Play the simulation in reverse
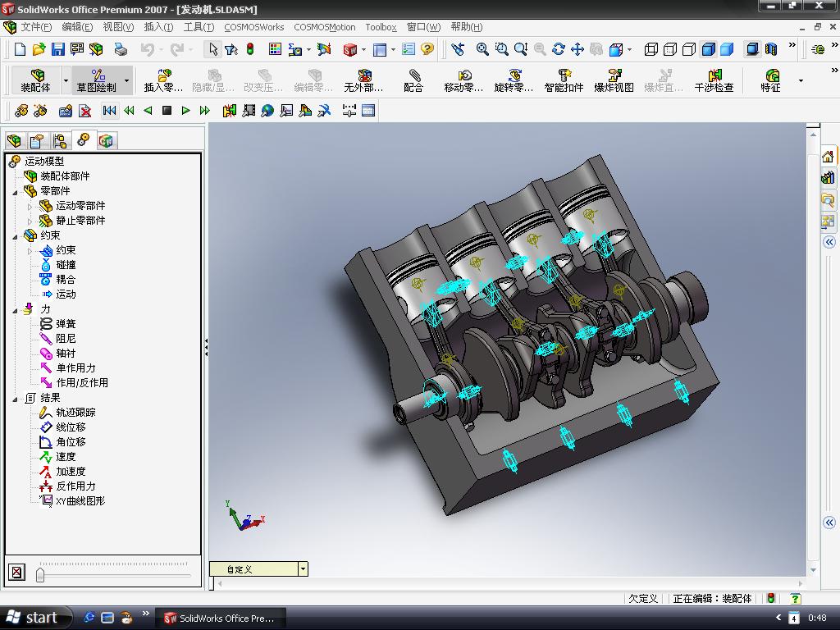This screenshot has width=840, height=630. (148, 111)
